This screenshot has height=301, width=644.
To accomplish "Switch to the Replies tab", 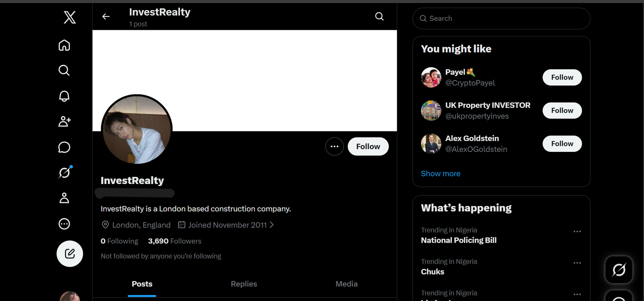I will coord(244,284).
